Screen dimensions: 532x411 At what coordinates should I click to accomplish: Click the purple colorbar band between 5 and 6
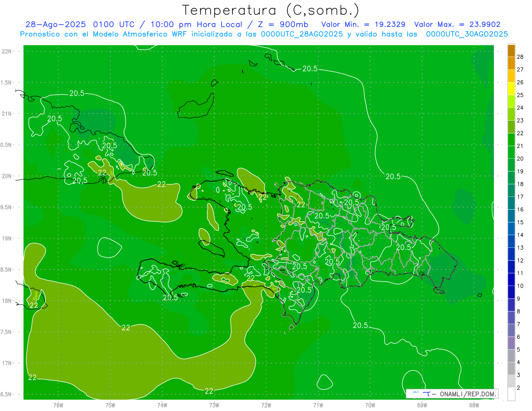pos(512,344)
